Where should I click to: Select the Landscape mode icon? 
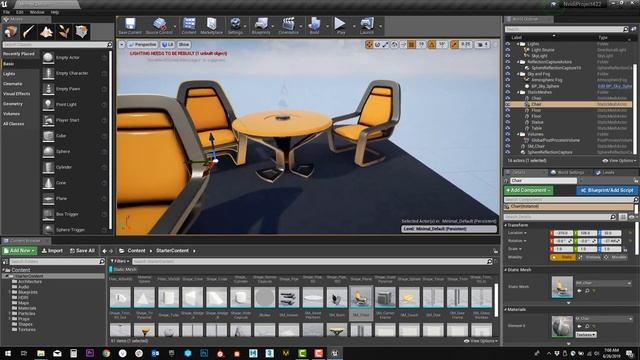tap(46, 31)
